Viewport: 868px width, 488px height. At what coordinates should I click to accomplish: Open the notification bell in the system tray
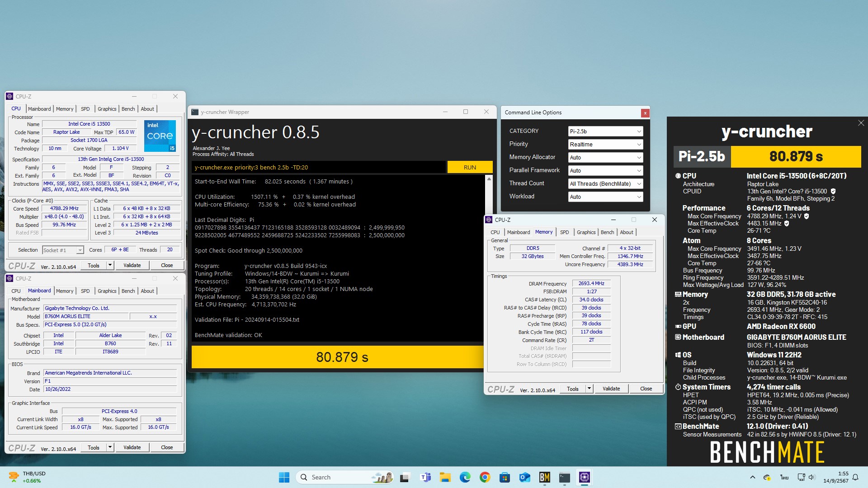tap(855, 477)
